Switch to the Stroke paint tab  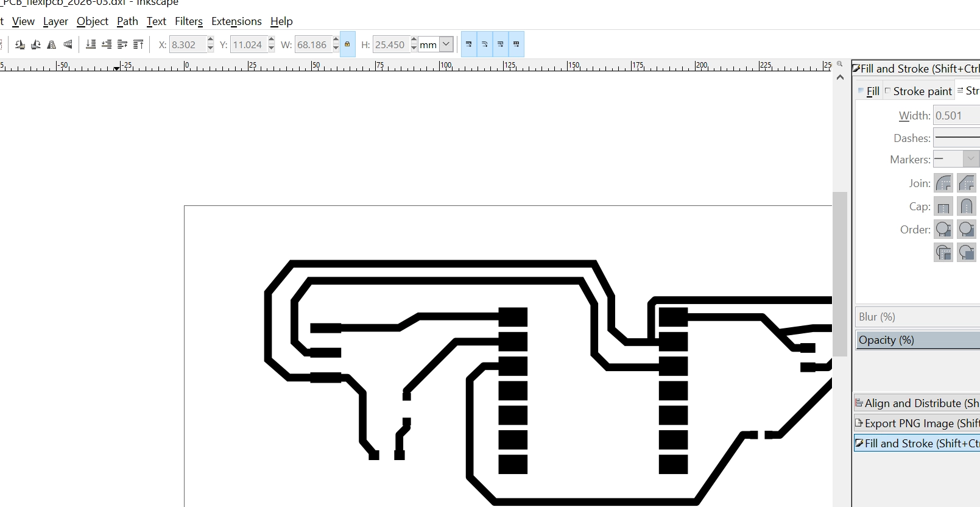pos(918,91)
